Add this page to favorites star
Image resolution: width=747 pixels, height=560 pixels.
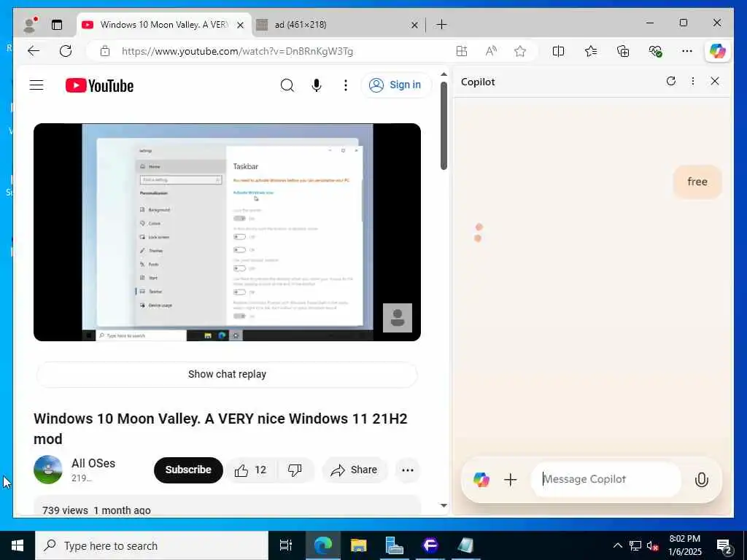[520, 51]
